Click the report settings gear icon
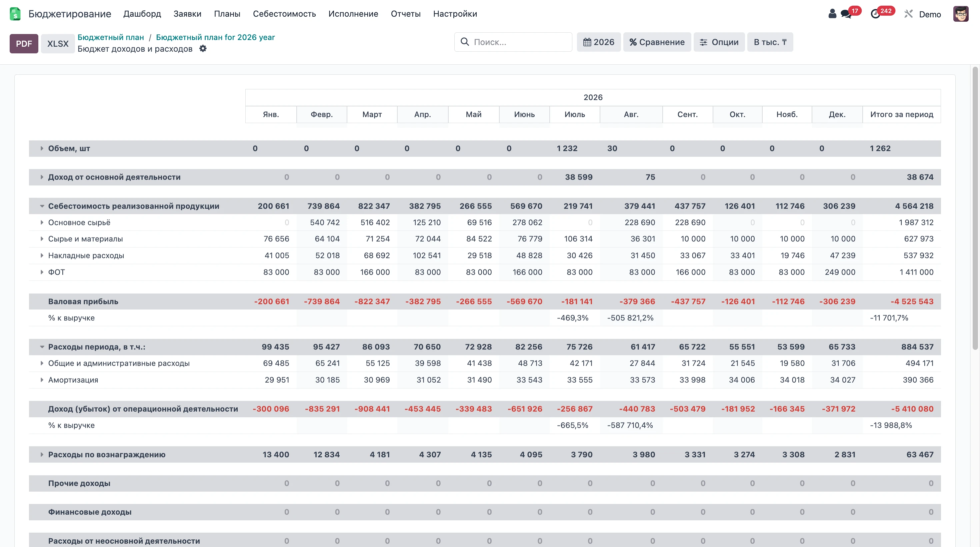Viewport: 980px width, 547px height. coord(203,49)
